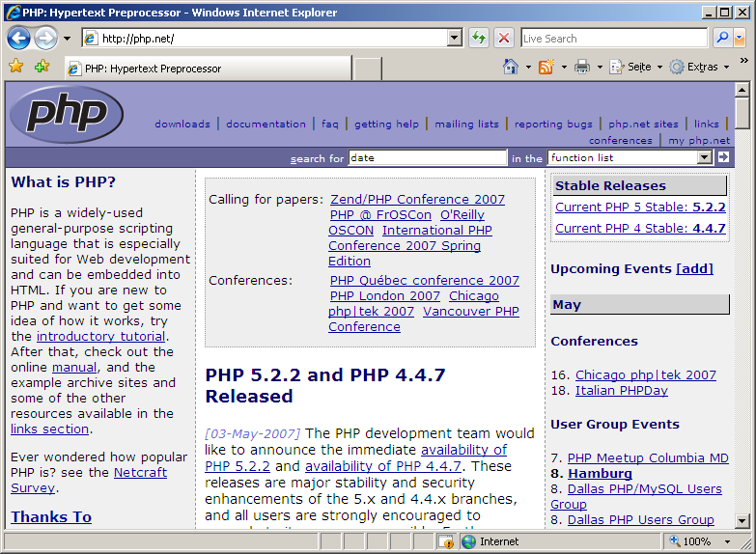
Task: Open the zoom level dropdown arrow
Action: click(x=727, y=542)
